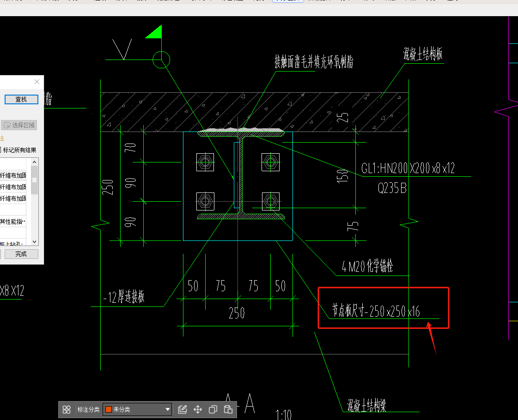Click the copy icon in annotation toolbar
Image resolution: width=518 pixels, height=420 pixels.
(x=213, y=409)
